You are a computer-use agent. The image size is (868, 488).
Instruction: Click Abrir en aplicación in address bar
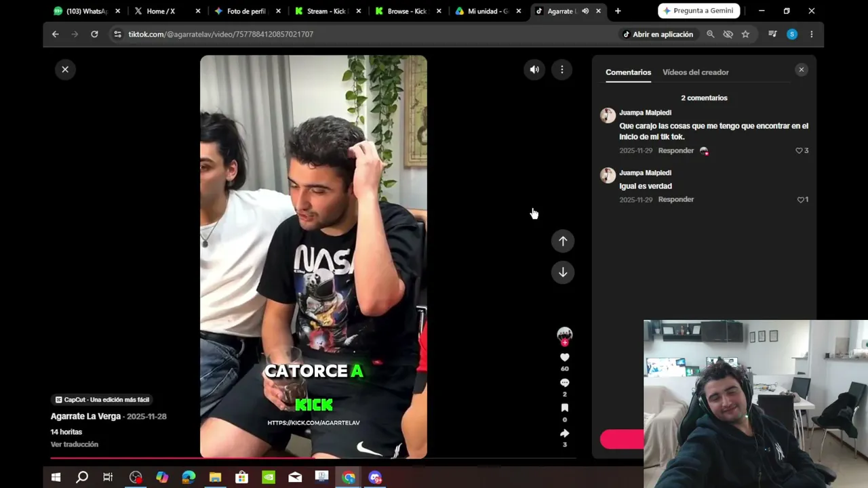coord(658,34)
